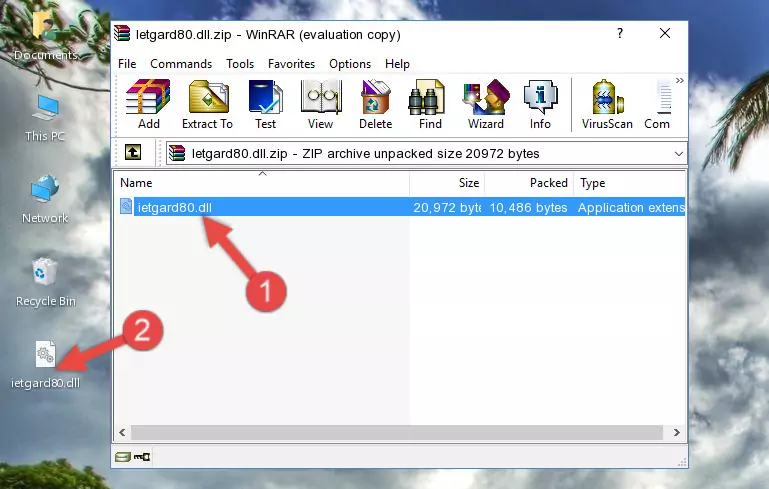
Task: Select the Network desktop icon
Action: point(45,200)
